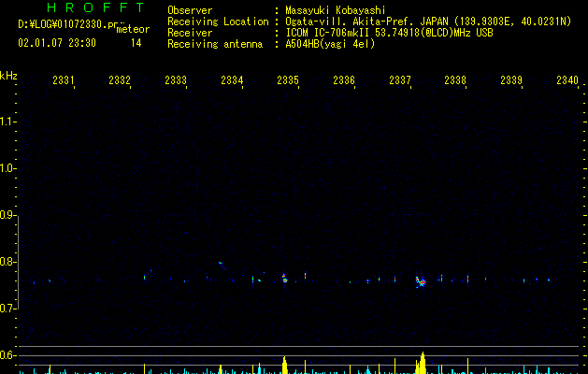Click the tallest yellow peak after 2337
The width and height of the screenshot is (588, 374).
(x=423, y=363)
